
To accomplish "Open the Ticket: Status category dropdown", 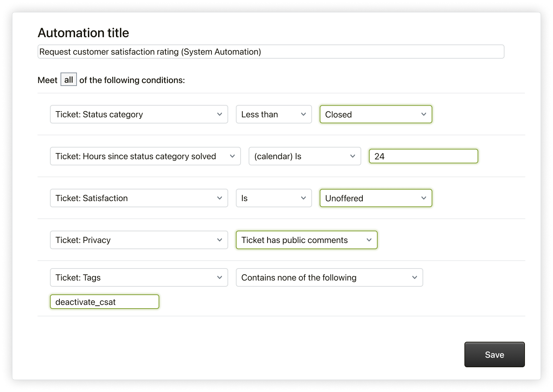I will coord(139,114).
